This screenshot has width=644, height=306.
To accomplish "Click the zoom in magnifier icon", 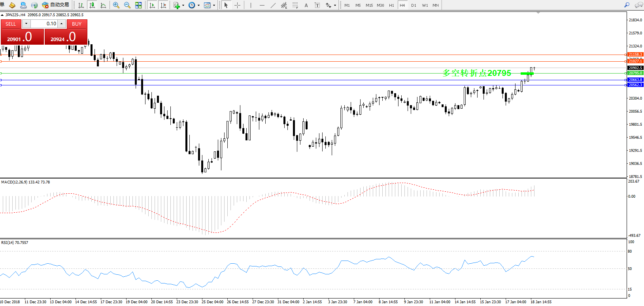I will pos(116,5).
